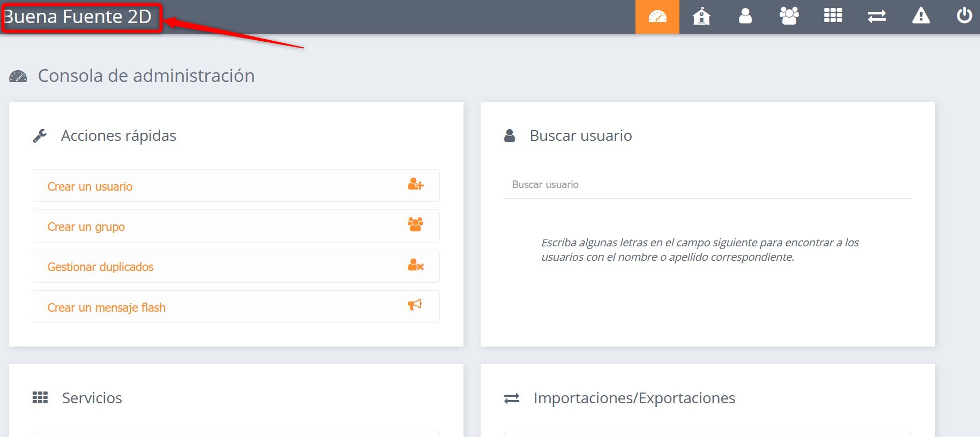The image size is (980, 437).
Task: Select the Crear un grupo link
Action: coord(86,227)
